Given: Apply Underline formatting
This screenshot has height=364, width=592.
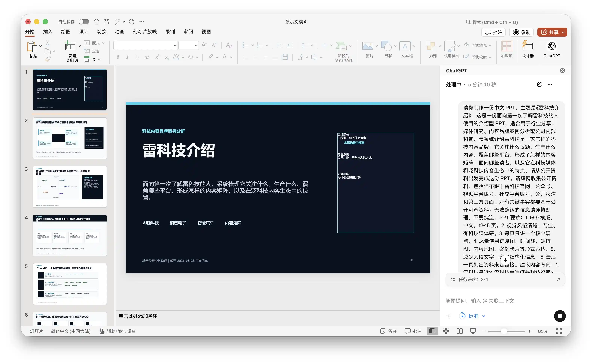Looking at the screenshot, I should [137, 57].
